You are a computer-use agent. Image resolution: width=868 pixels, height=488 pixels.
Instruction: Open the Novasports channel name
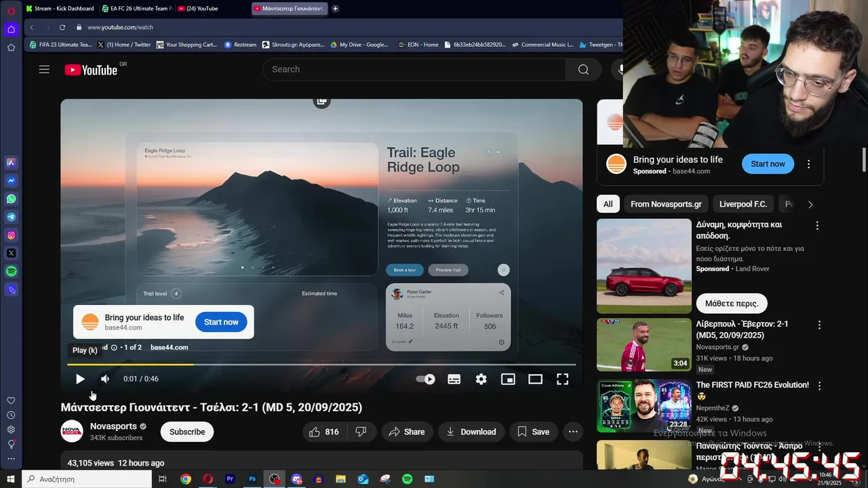[x=113, y=426]
